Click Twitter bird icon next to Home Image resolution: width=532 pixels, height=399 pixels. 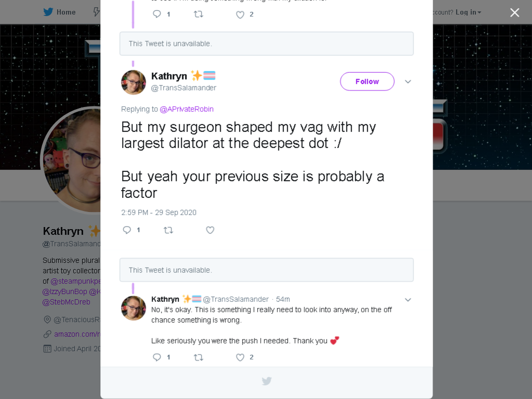tap(48, 12)
